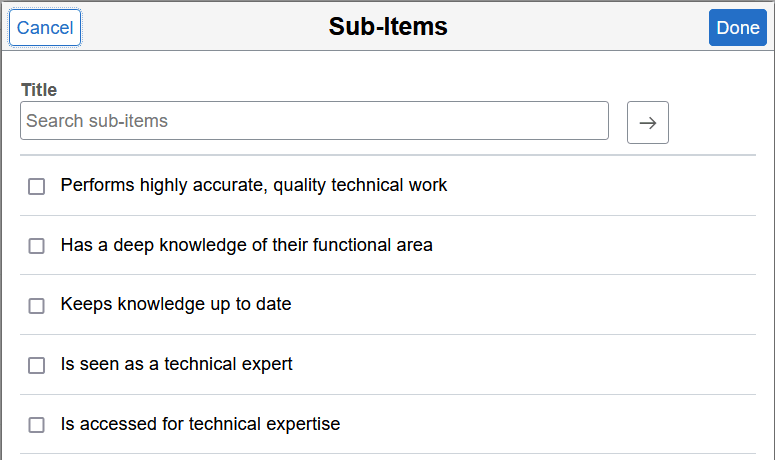
Task: Tick 'Performs highly accurate, quality technical work' checkbox
Action: [37, 186]
